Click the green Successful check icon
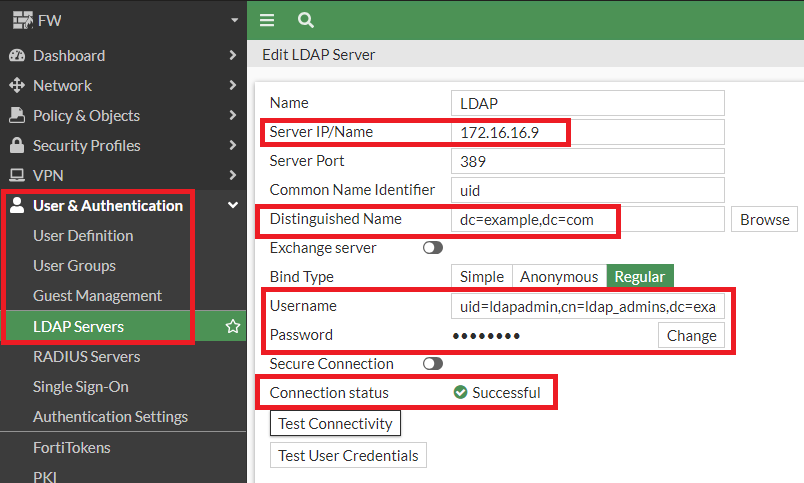804x483 pixels. pyautogui.click(x=460, y=392)
